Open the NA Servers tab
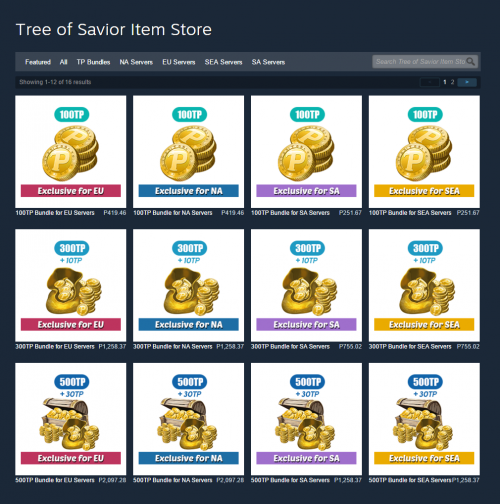The width and height of the screenshot is (500, 504). [136, 62]
